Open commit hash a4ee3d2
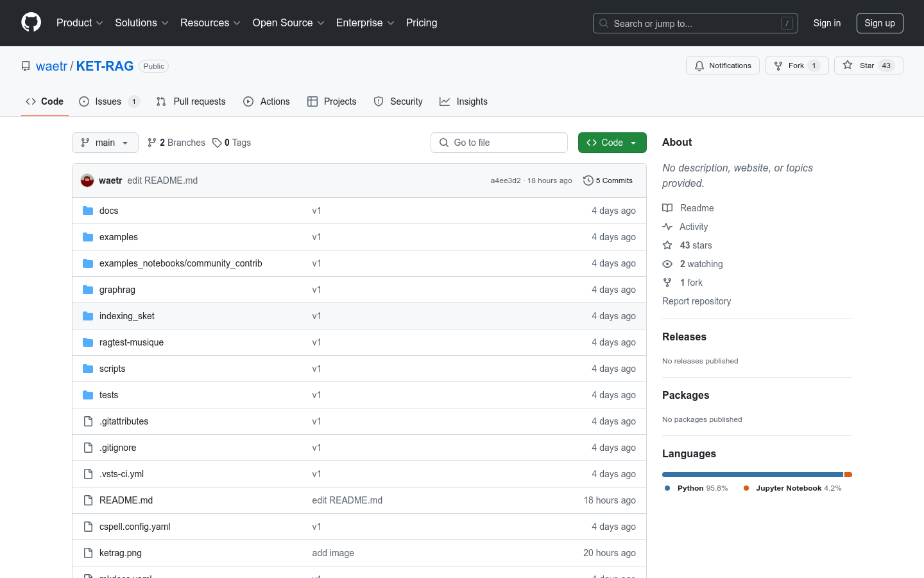Viewport: 924px width, 578px height. click(x=506, y=180)
